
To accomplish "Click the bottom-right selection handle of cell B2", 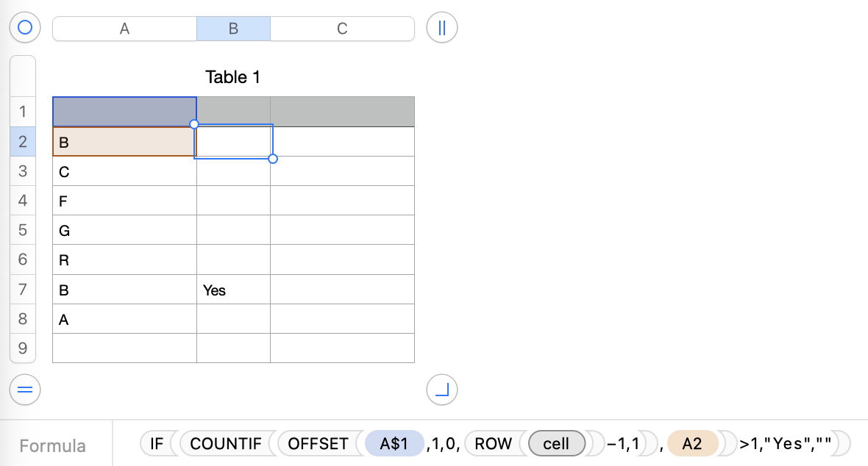I will (273, 159).
